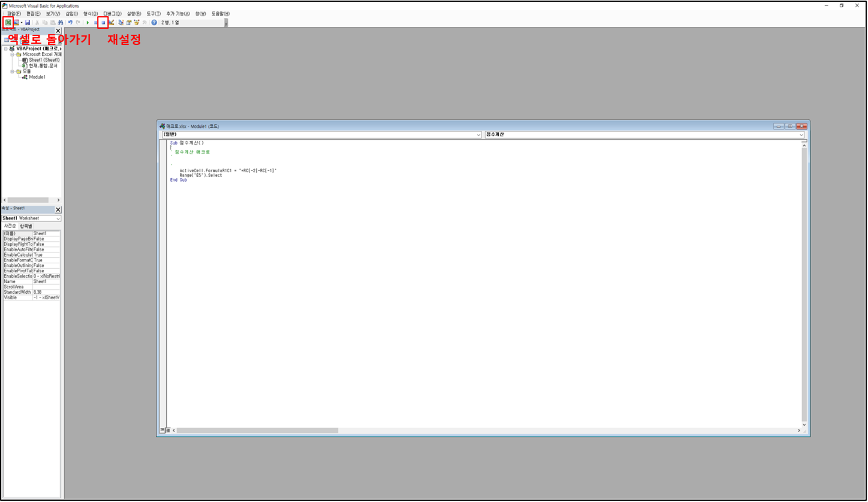The height and width of the screenshot is (502, 868).
Task: Switch to the 사전순 properties tab
Action: (11, 226)
